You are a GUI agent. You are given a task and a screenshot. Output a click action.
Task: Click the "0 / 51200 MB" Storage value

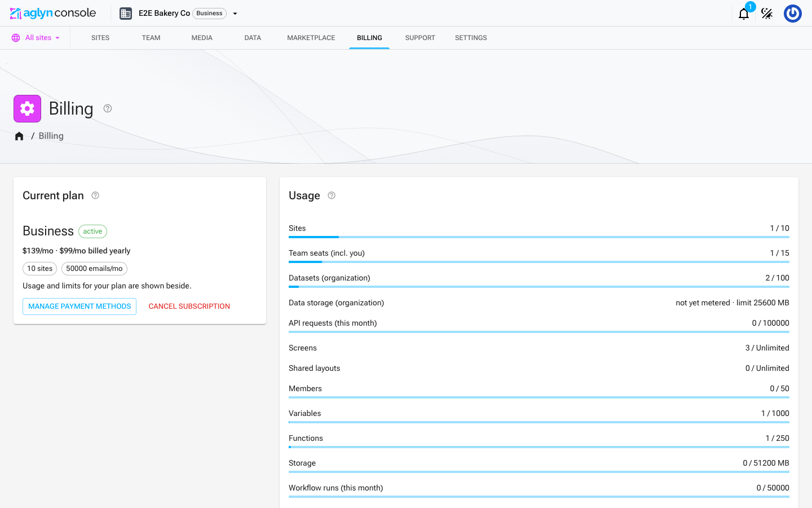coord(766,463)
